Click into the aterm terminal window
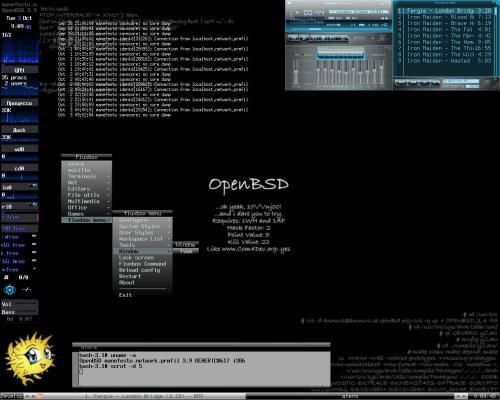This screenshot has width=500, height=400. click(204, 369)
